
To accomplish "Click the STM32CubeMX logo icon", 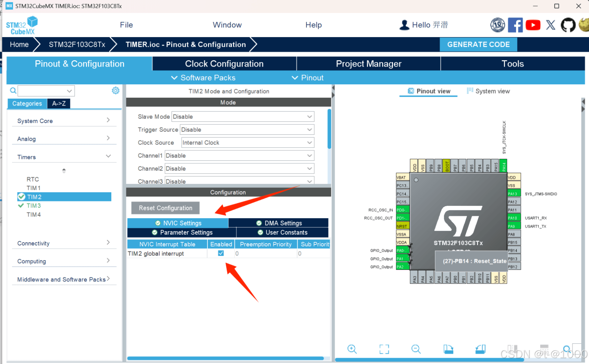I will tap(22, 25).
